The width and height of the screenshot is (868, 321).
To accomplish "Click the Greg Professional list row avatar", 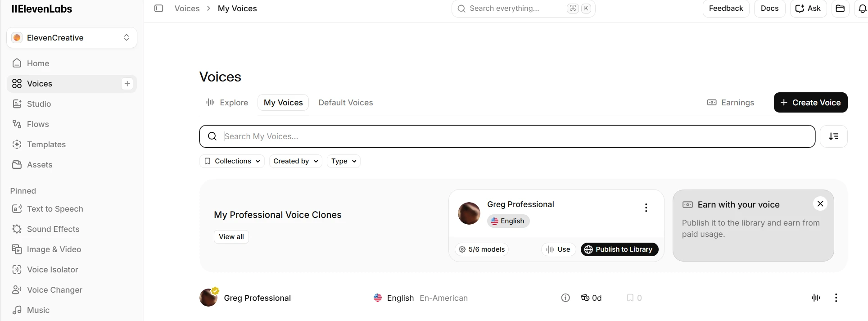I will pos(208,298).
